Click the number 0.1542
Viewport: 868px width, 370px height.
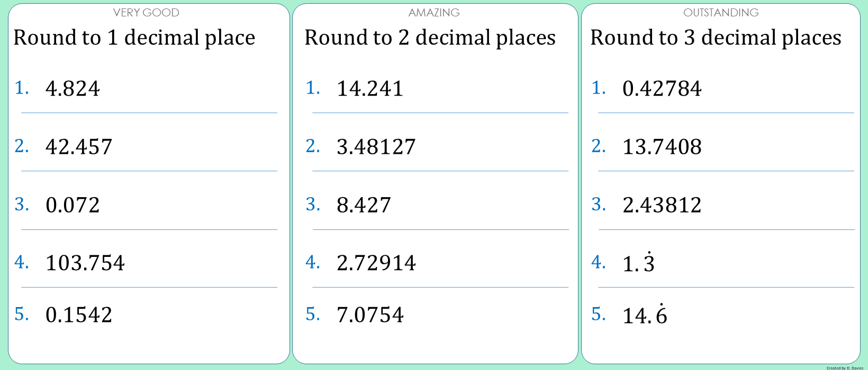pos(79,315)
